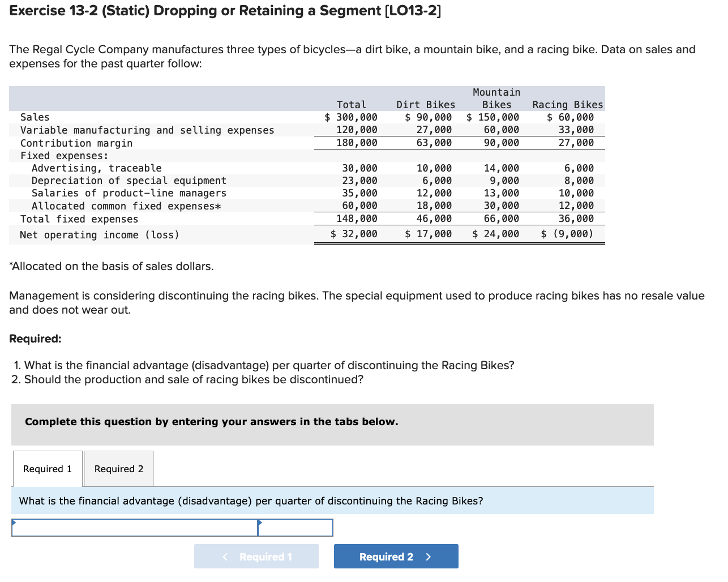
Task: Click the Required 2 navigation button
Action: pyautogui.click(x=396, y=556)
